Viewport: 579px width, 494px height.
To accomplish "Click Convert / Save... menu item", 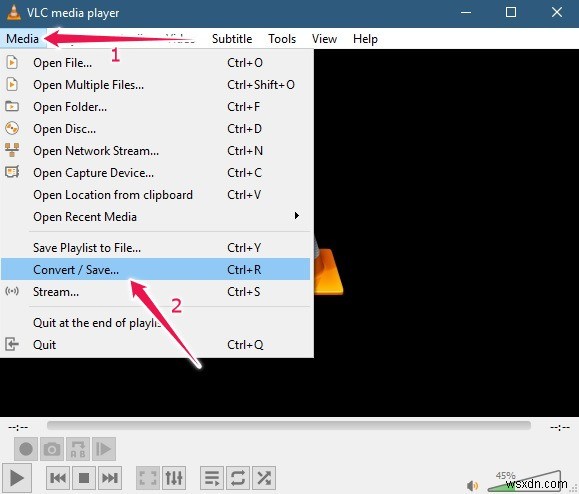I will (x=155, y=270).
